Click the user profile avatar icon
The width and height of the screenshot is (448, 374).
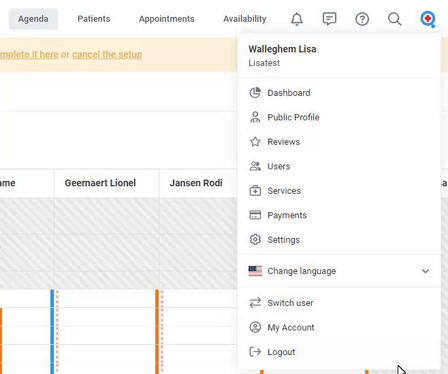[428, 19]
